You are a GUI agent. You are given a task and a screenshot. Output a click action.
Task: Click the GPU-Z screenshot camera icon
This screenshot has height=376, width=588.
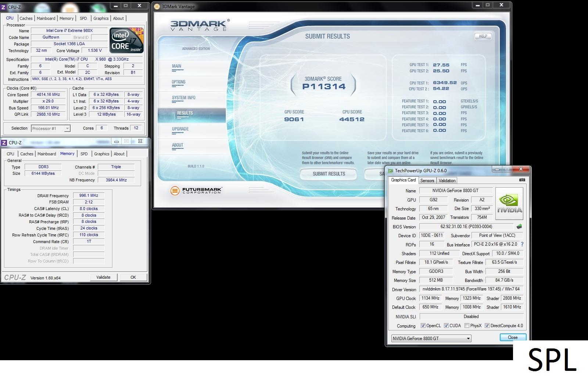tap(522, 180)
